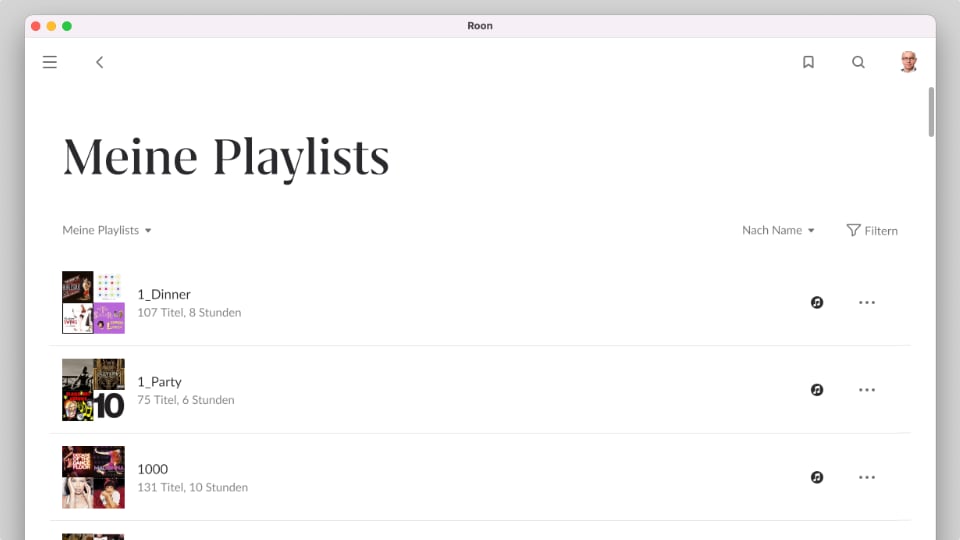
Task: Open the hamburger navigation menu
Action: click(50, 62)
